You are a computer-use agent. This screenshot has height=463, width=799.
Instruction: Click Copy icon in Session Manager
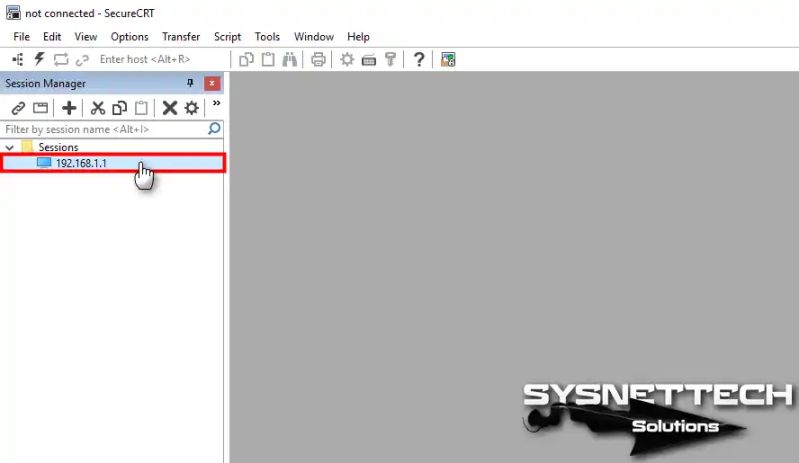click(x=119, y=108)
